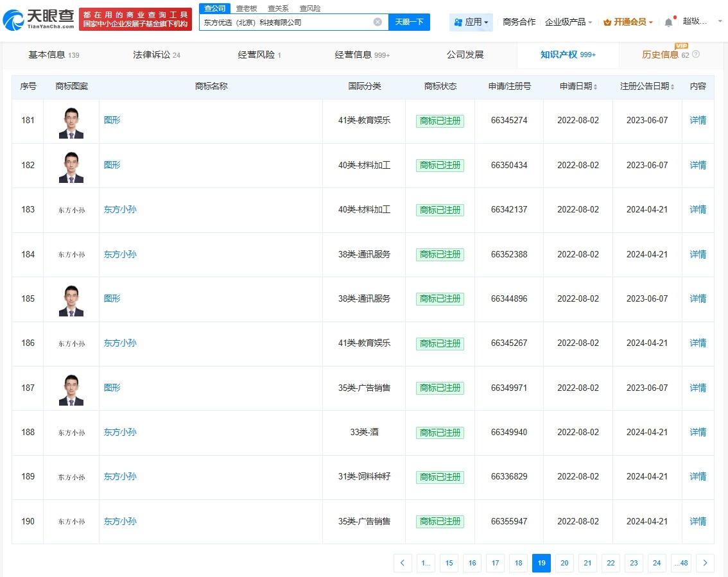Select the 查老板 search tab
The height and width of the screenshot is (577, 728).
point(247,8)
